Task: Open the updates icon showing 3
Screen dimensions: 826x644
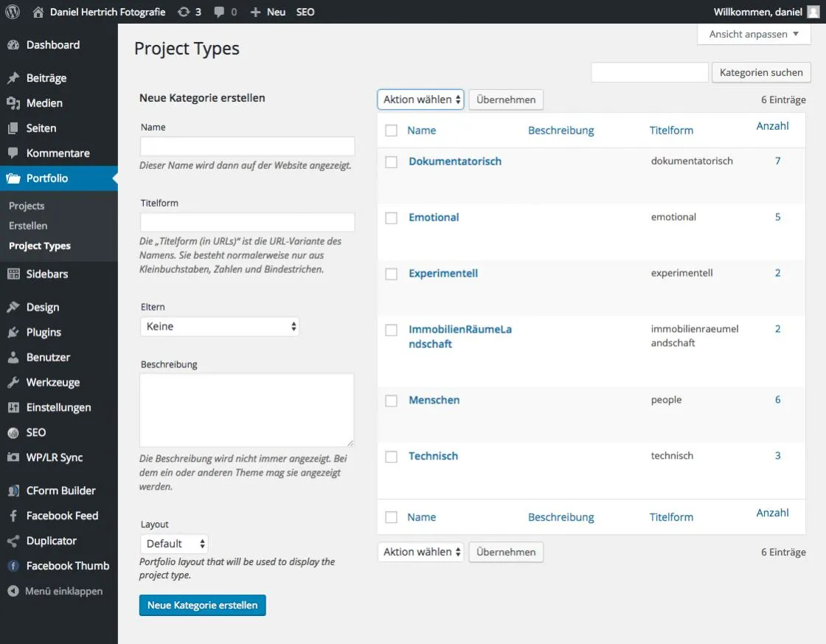Action: pos(184,12)
